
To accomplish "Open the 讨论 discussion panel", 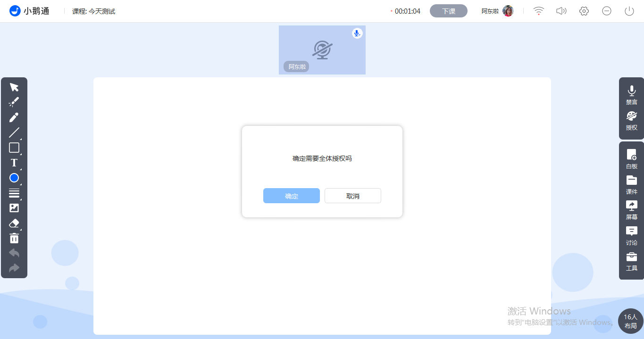I will pyautogui.click(x=631, y=236).
